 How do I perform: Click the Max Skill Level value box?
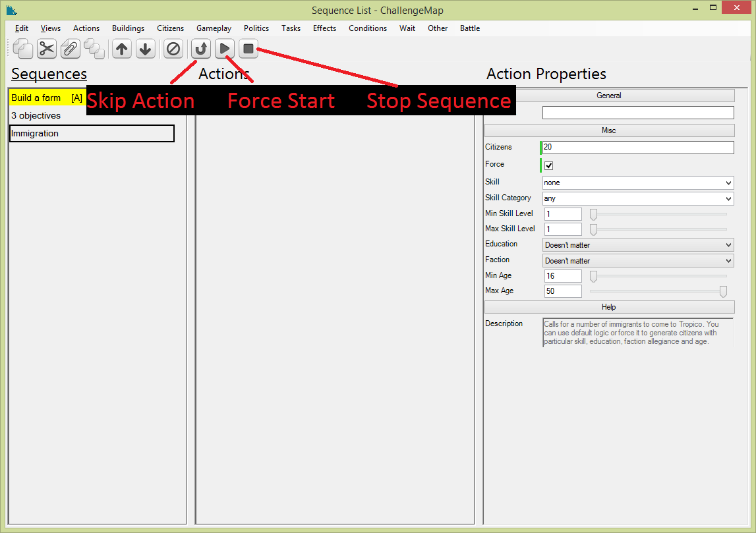click(563, 229)
